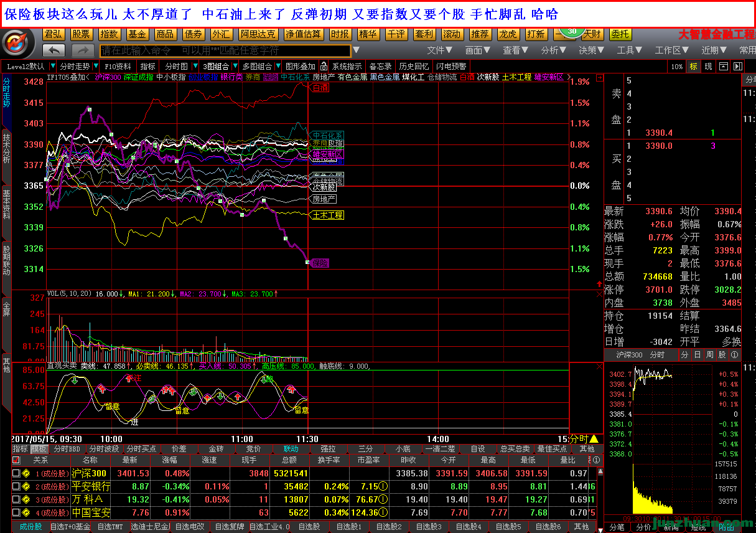Click the yellow diamond icon in the 中国宝安 row
The height and width of the screenshot is (533, 756).
[26, 512]
